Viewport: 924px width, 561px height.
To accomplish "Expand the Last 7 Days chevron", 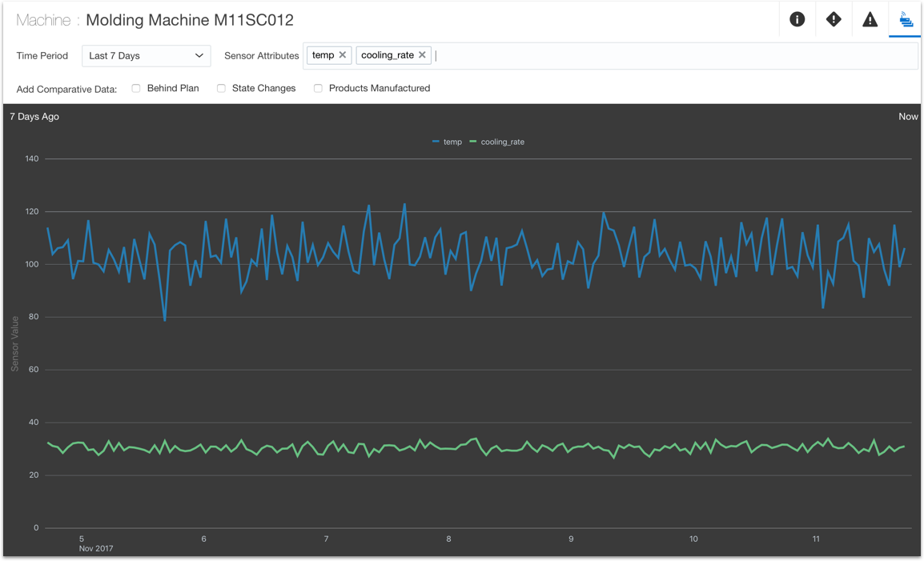I will pos(199,55).
